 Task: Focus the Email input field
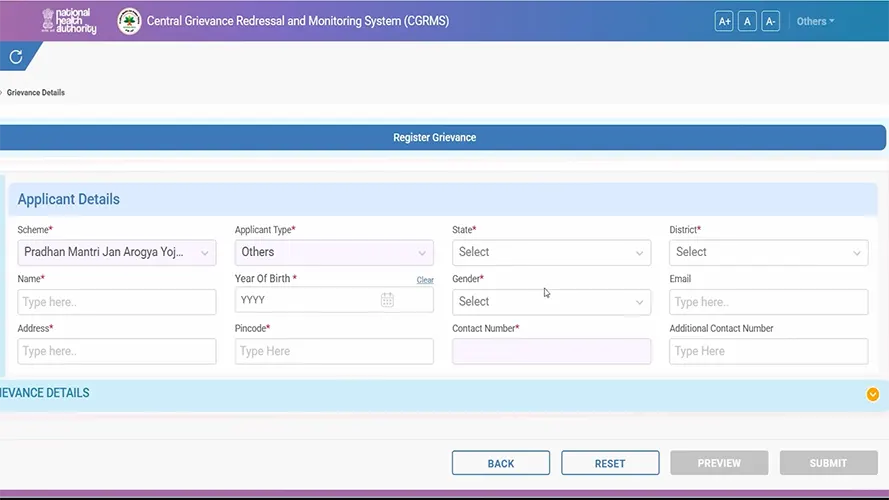(x=768, y=302)
